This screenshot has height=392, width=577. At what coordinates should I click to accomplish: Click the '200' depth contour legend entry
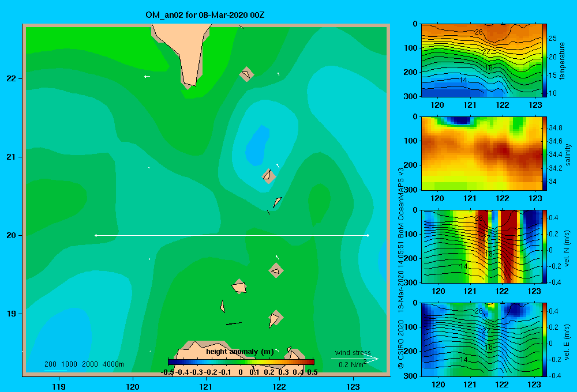click(x=50, y=364)
